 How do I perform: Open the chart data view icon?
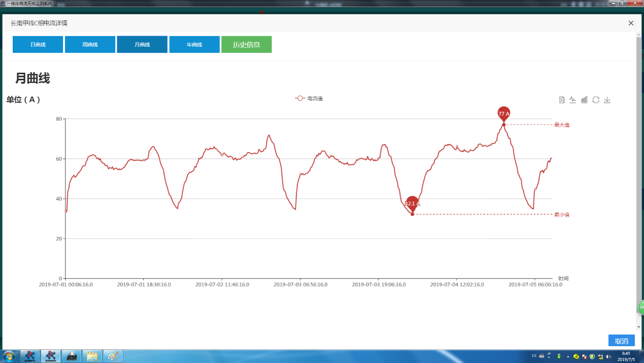click(x=562, y=100)
